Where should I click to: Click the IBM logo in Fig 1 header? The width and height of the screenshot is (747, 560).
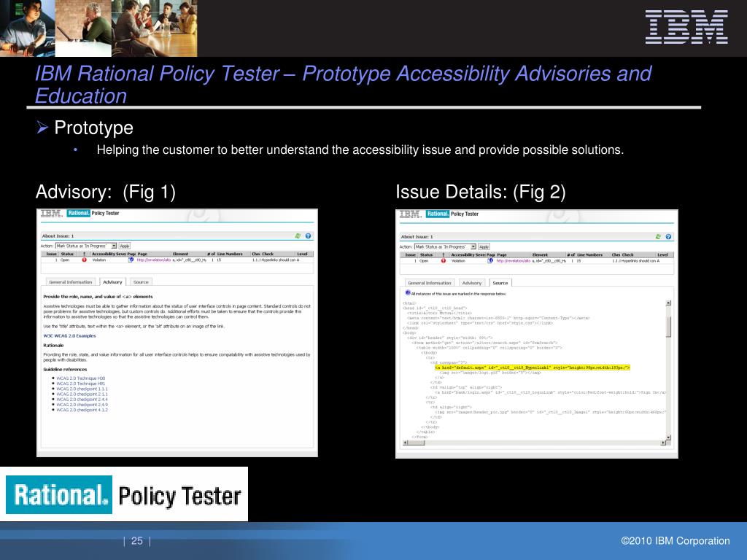click(52, 214)
